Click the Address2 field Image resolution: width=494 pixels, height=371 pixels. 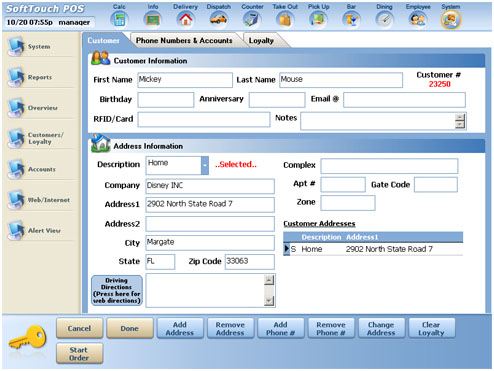click(x=210, y=224)
